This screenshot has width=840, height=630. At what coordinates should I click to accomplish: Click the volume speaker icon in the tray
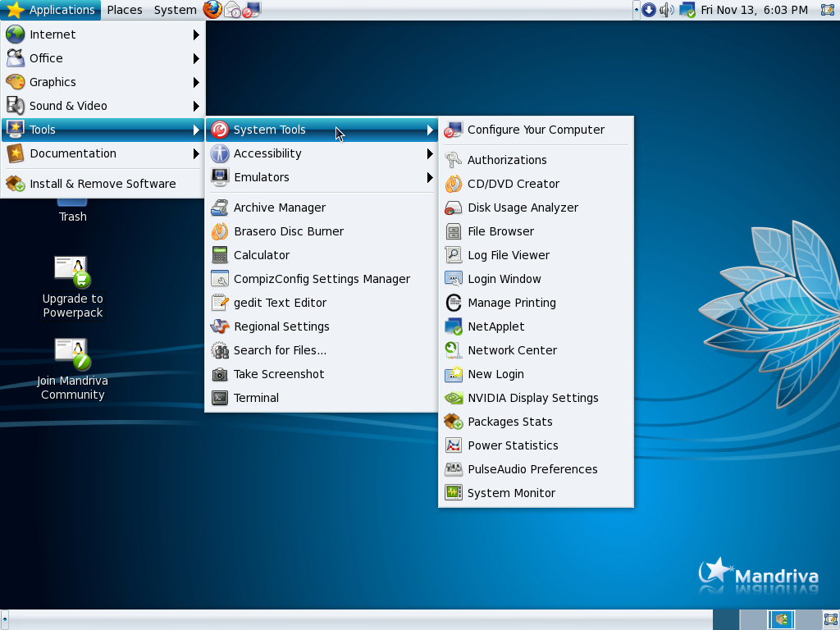click(666, 10)
